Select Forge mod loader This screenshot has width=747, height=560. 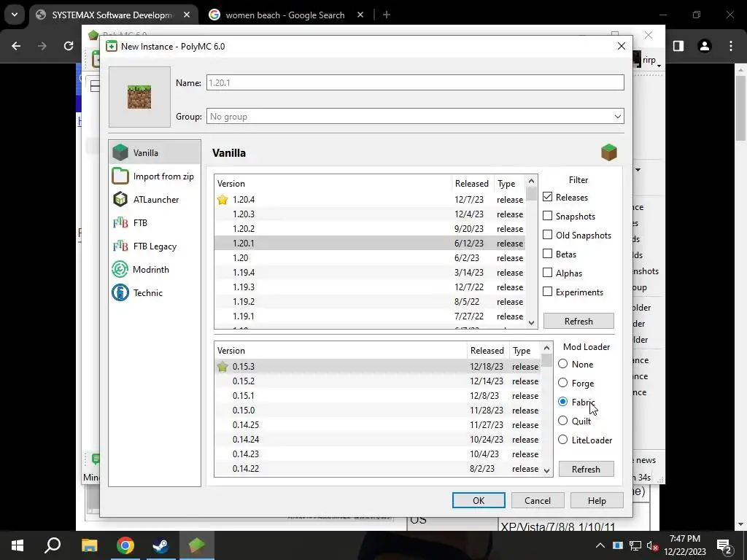pos(562,383)
